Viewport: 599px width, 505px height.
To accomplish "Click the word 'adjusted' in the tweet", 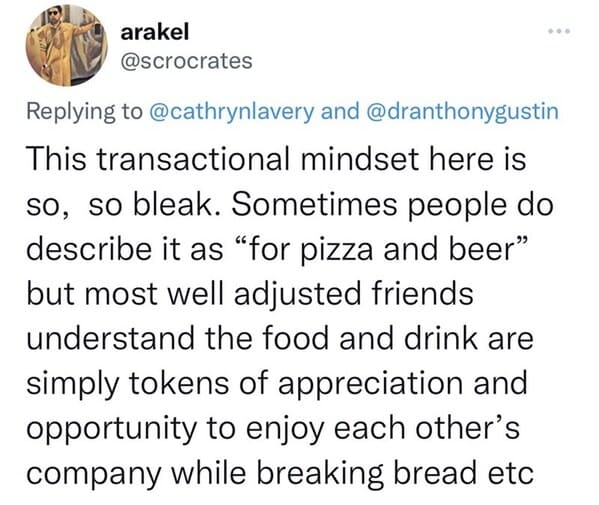I will 297,294.
